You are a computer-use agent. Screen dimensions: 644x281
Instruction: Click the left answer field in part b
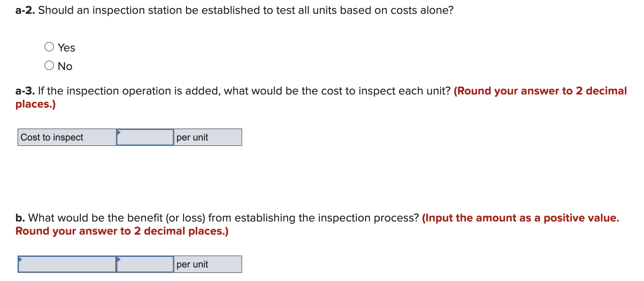pos(67,264)
